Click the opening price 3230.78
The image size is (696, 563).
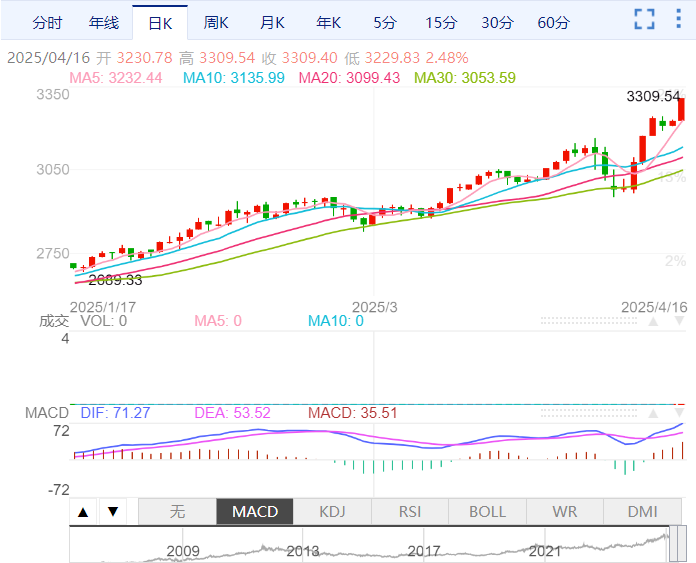[x=144, y=58]
